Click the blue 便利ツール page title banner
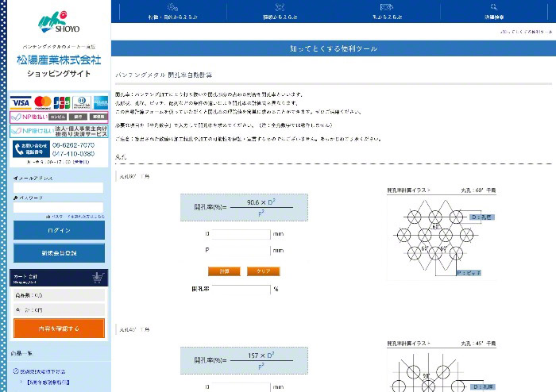 coord(334,48)
